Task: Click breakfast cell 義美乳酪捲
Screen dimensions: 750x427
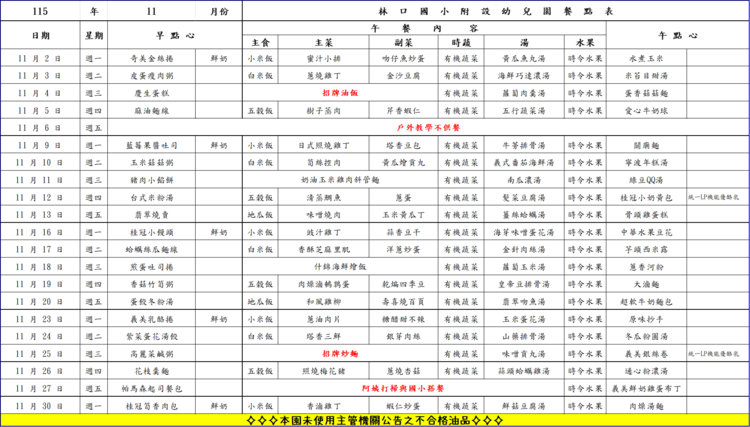Action: click(x=152, y=319)
